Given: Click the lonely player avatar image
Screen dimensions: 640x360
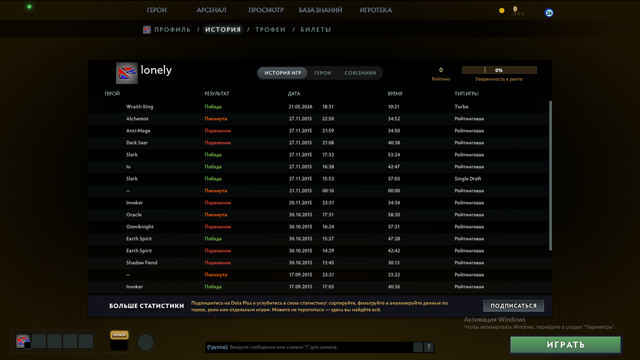Looking at the screenshot, I should 127,73.
